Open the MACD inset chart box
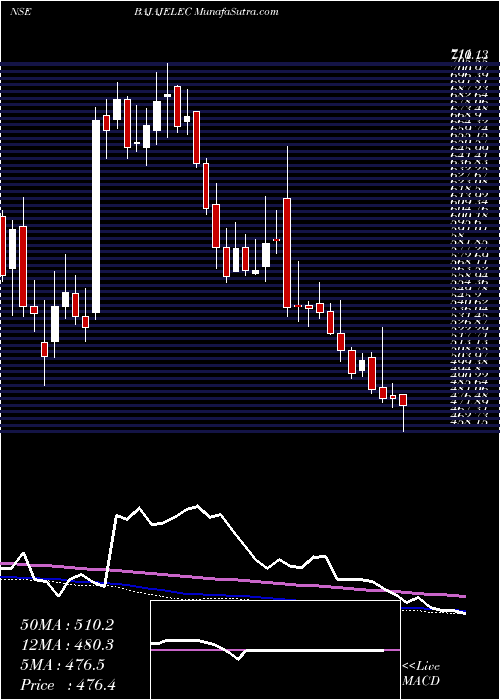 275,650
